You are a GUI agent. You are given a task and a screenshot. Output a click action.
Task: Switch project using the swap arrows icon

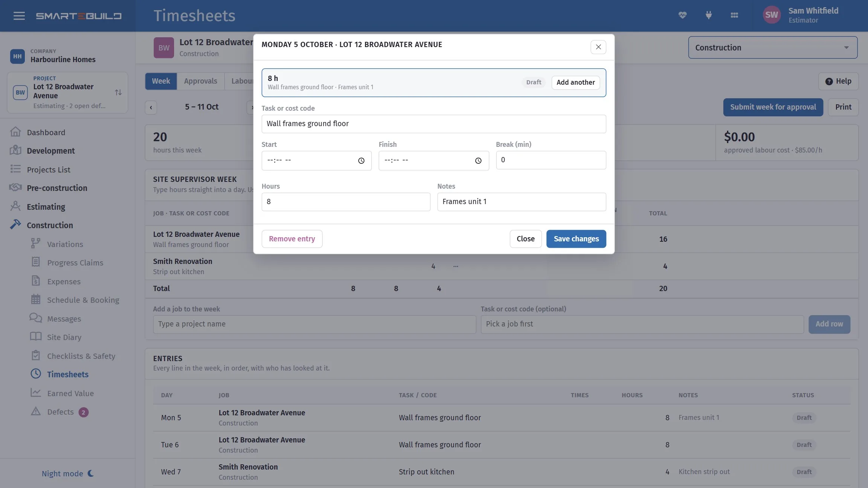(x=118, y=92)
